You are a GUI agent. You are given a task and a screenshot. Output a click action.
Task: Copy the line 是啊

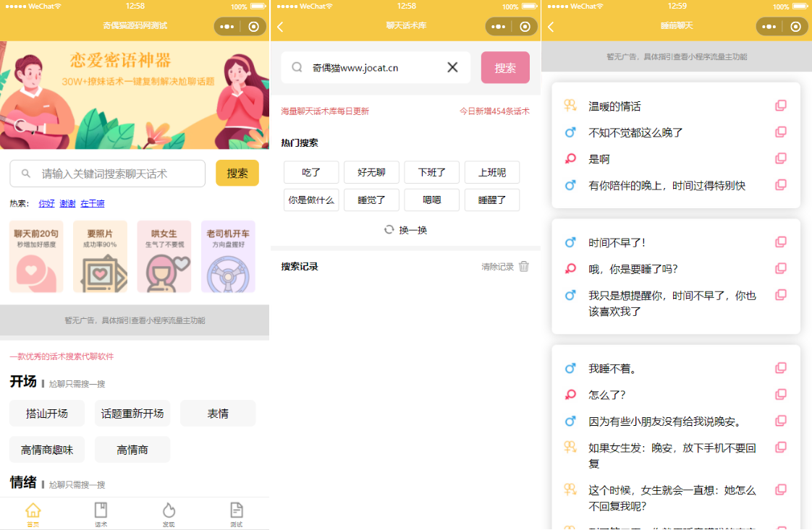click(781, 158)
